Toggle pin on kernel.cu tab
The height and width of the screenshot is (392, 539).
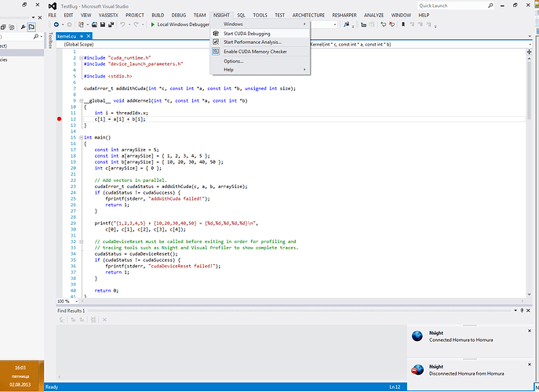(x=82, y=35)
